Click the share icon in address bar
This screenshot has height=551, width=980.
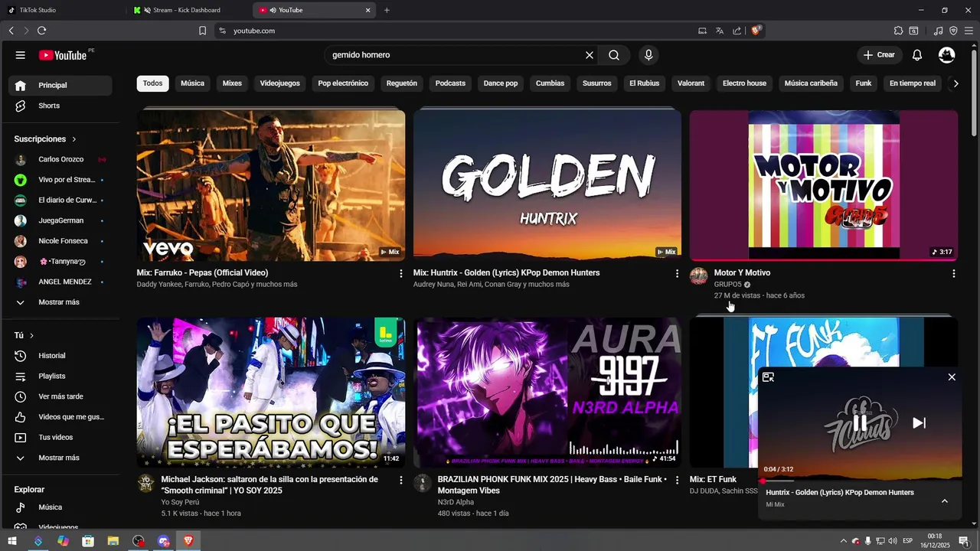(x=737, y=31)
